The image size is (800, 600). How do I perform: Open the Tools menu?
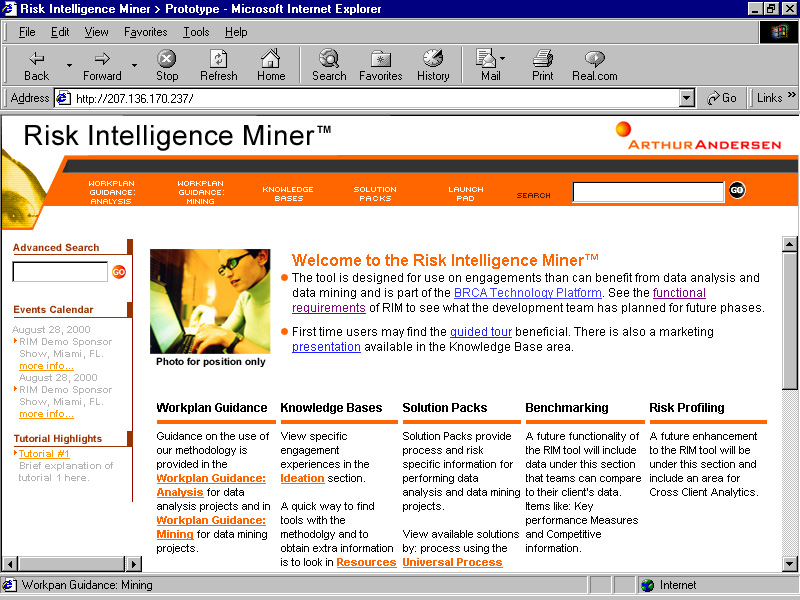click(x=196, y=32)
